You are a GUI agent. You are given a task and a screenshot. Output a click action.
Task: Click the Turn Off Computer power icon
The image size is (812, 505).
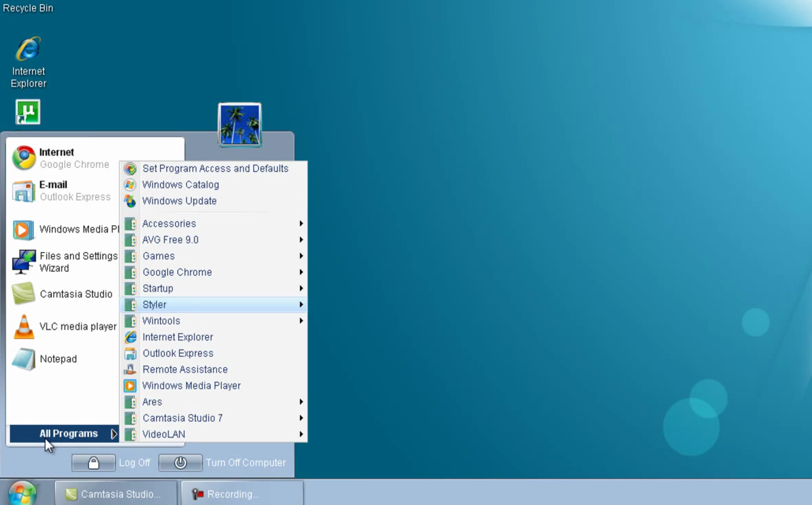tap(180, 463)
